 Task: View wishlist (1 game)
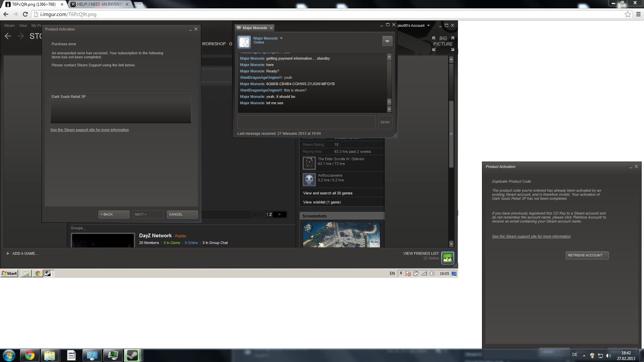(322, 202)
